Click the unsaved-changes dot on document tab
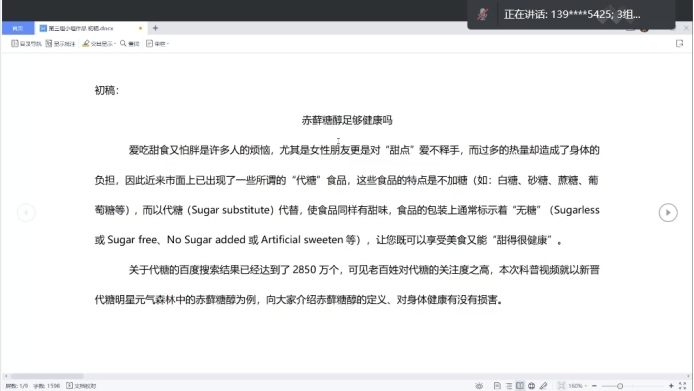The height and width of the screenshot is (391, 694). click(140, 28)
